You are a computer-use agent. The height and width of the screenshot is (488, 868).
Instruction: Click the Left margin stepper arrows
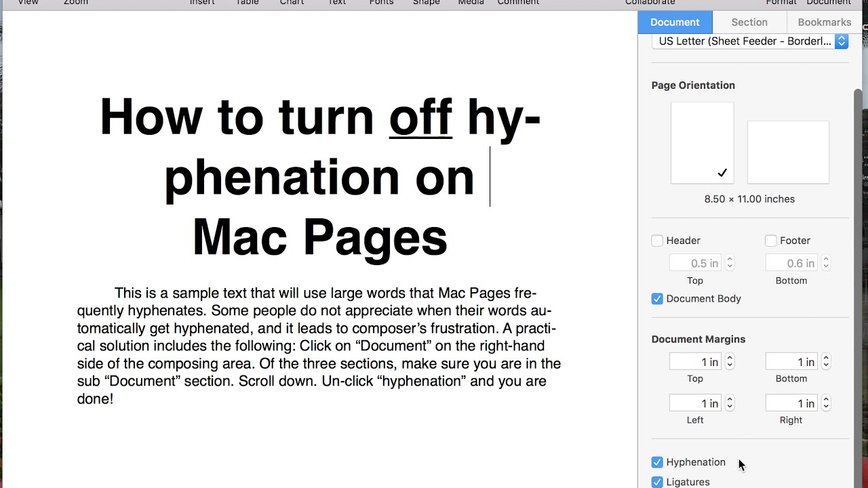pos(730,403)
